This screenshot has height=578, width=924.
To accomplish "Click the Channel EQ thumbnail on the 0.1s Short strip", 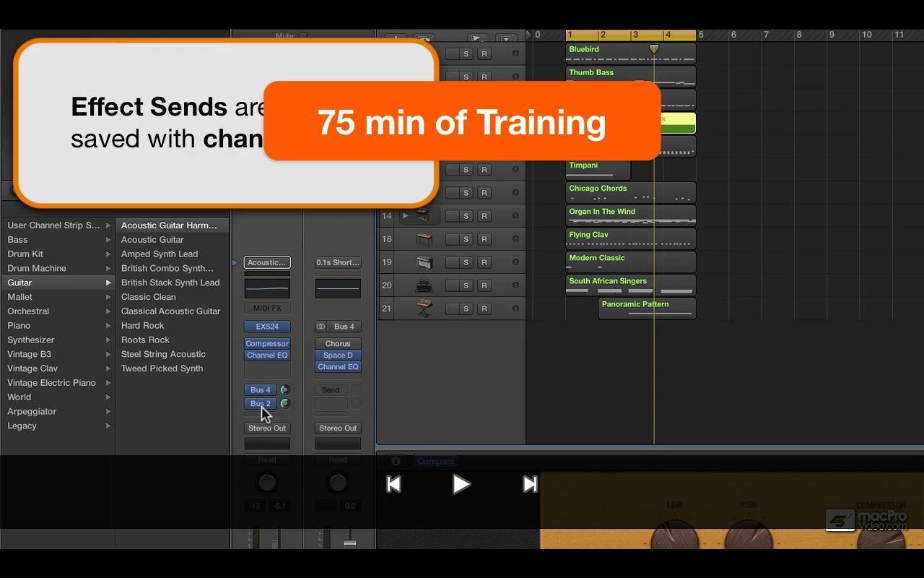I will click(338, 288).
